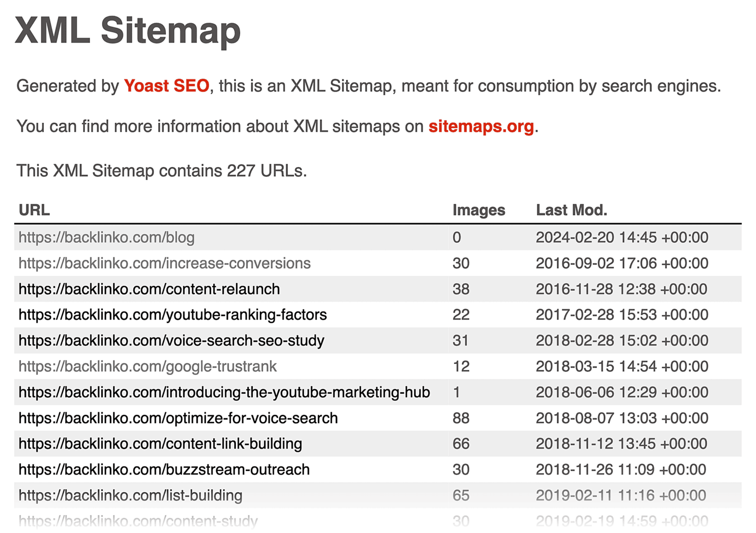Click the XML Sitemap heading
The height and width of the screenshot is (533, 756).
pyautogui.click(x=128, y=31)
